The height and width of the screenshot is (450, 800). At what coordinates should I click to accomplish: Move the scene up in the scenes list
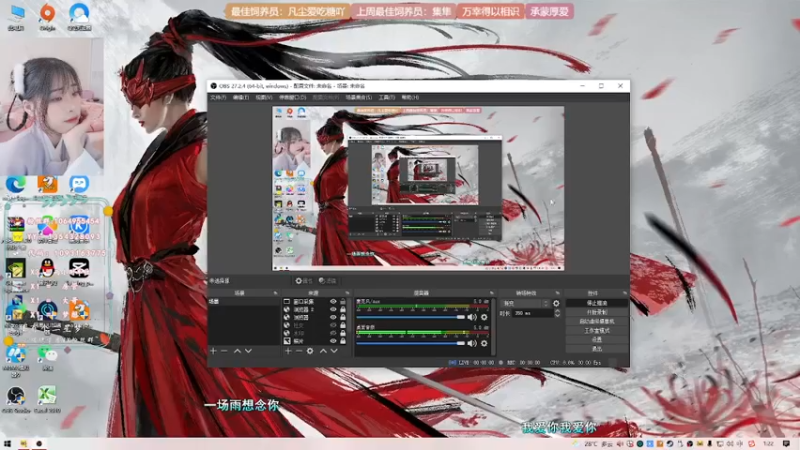[237, 351]
